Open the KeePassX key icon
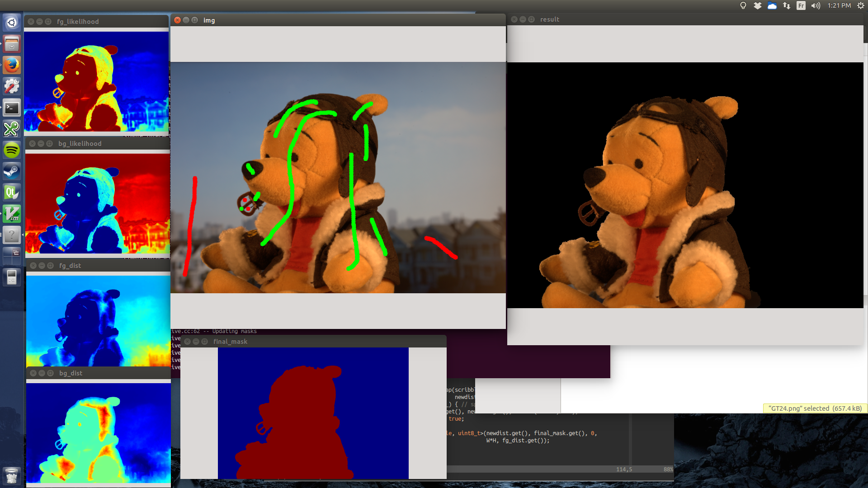868x488 pixels. pyautogui.click(x=12, y=129)
